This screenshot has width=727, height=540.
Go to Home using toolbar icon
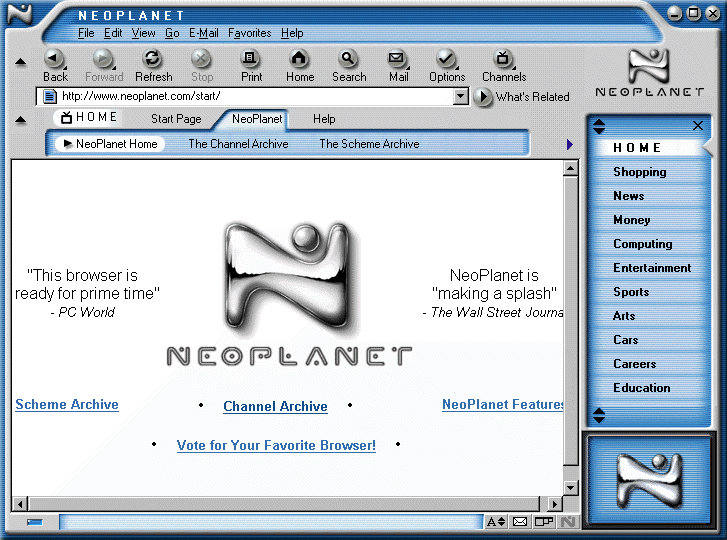[x=299, y=59]
